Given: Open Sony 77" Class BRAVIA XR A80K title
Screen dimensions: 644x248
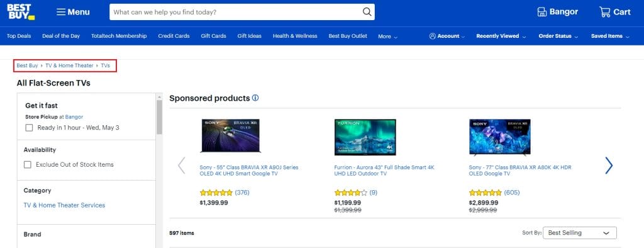Looking at the screenshot, I should click(x=520, y=171).
